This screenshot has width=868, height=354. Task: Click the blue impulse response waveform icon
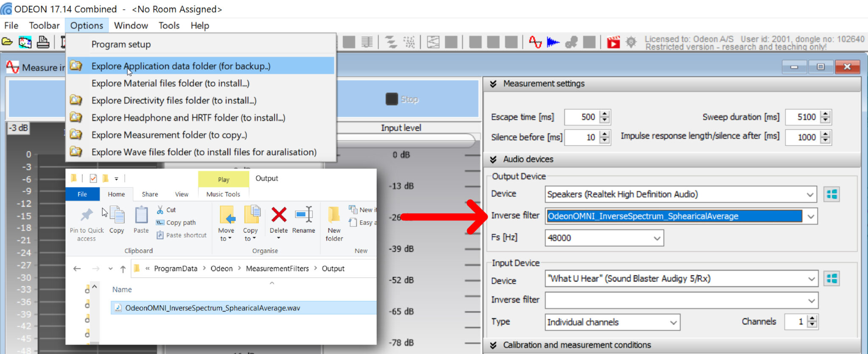(x=553, y=42)
